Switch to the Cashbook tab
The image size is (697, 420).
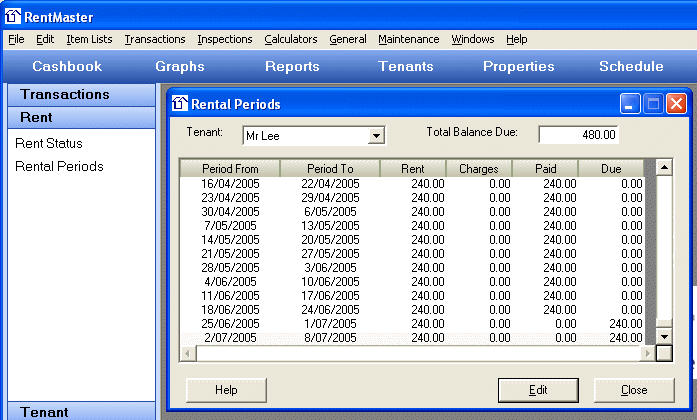tap(67, 67)
